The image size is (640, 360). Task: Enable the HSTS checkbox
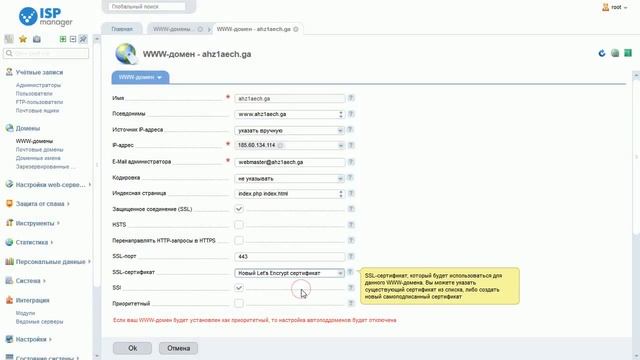239,225
